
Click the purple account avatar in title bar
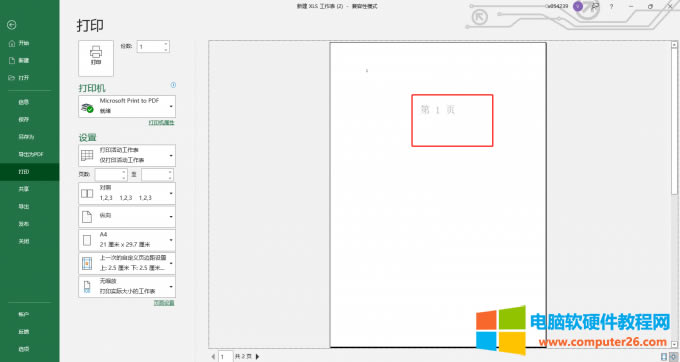[578, 7]
